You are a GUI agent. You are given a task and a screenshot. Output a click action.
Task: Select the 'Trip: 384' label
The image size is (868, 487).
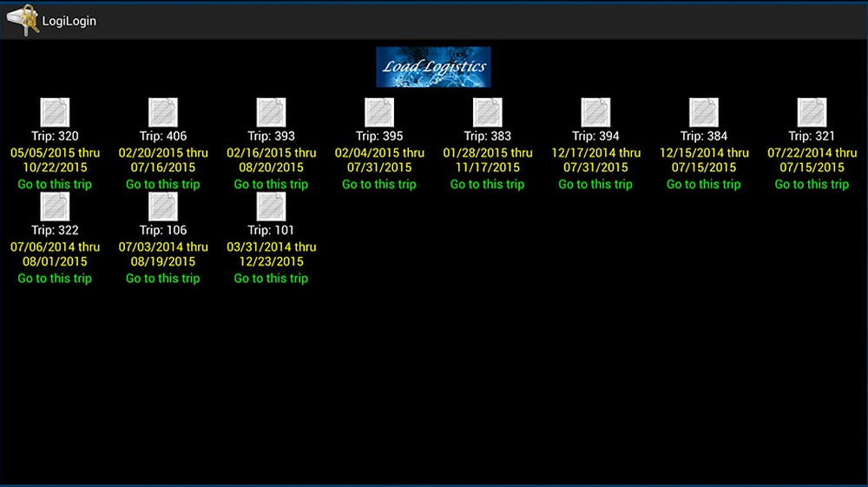(704, 136)
